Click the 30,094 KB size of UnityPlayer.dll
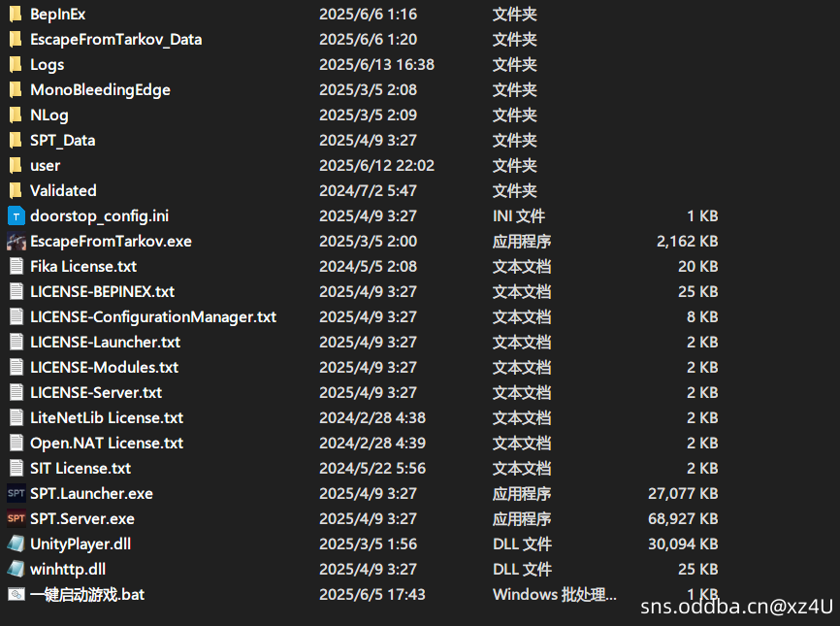The image size is (840, 626). pos(683,544)
